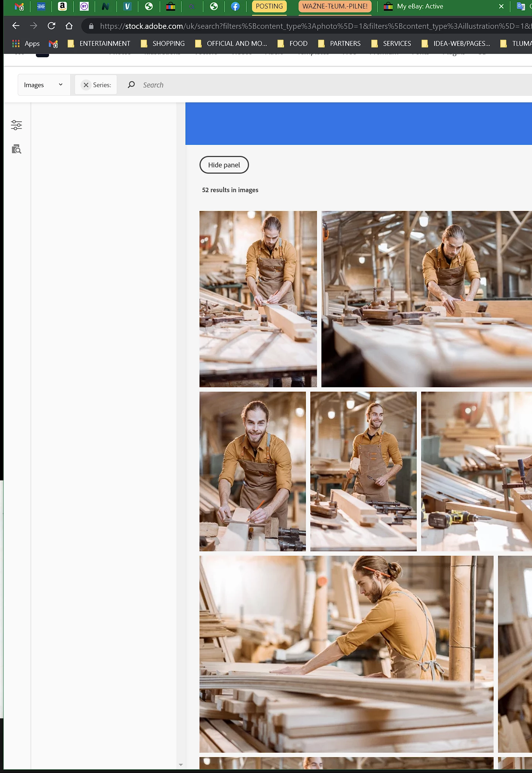Open the wide carpenter at workbench thumbnail
The height and width of the screenshot is (773, 532).
click(427, 299)
